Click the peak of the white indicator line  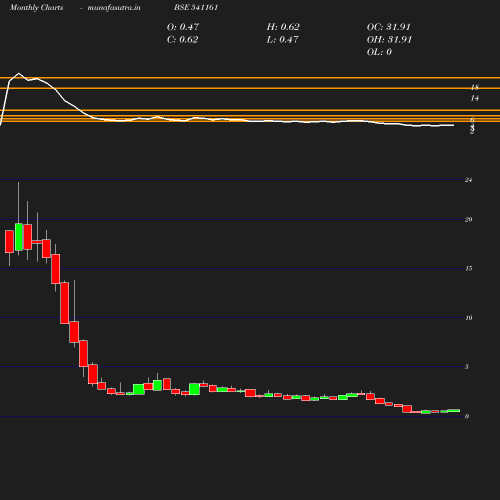18,73
